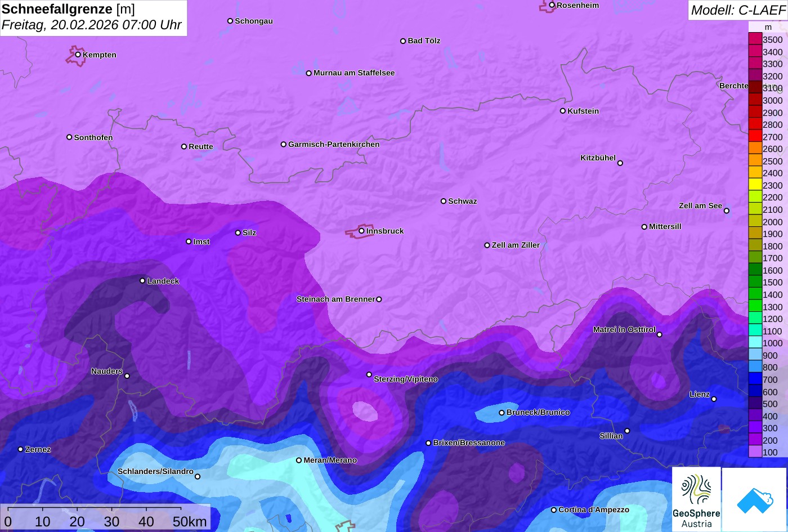This screenshot has width=788, height=532.
Task: Click the 3500 m legend color swatch
Action: point(755,39)
